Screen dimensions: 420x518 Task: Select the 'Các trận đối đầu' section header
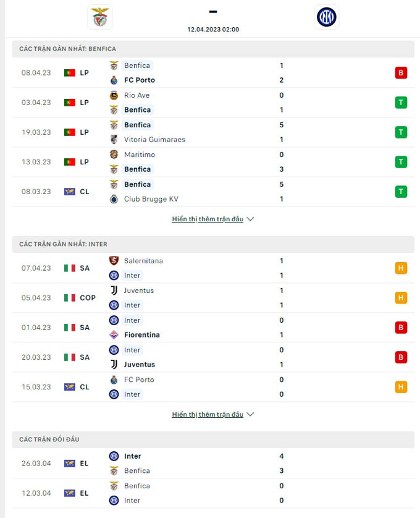coord(49,439)
